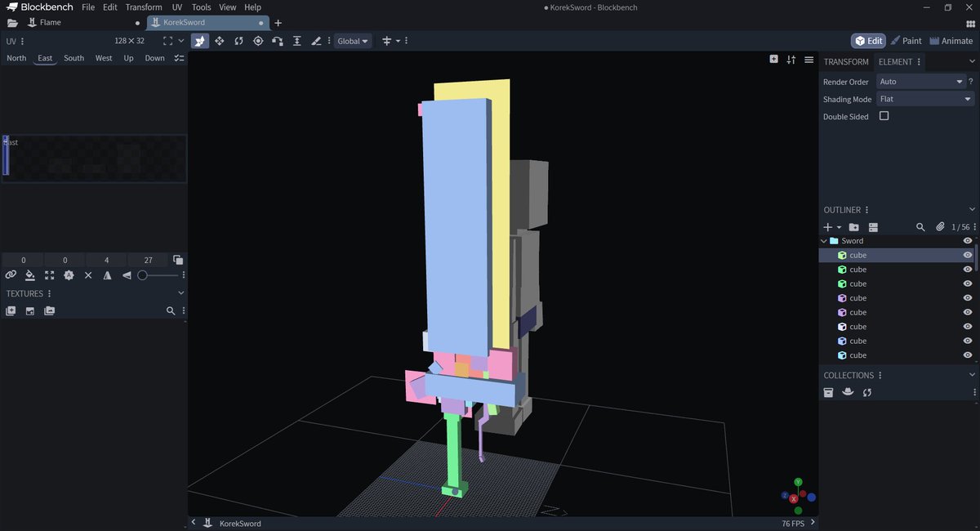Click the UV field showing 27
Screen dimensions: 980x531
[148, 260]
